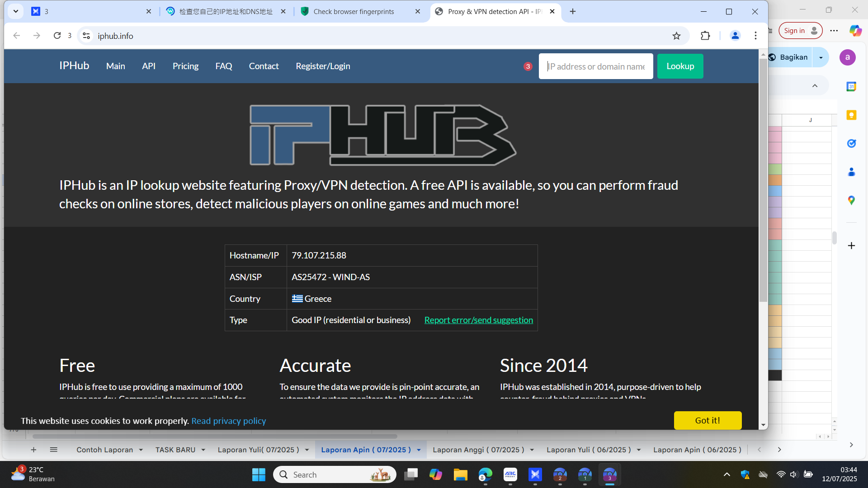The height and width of the screenshot is (488, 868).
Task: Open Chrome's three-dot menu
Action: [755, 36]
